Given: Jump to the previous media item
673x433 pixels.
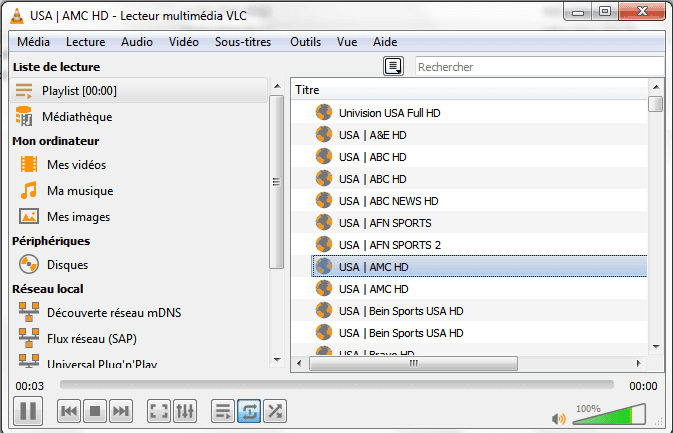Looking at the screenshot, I should [x=69, y=411].
